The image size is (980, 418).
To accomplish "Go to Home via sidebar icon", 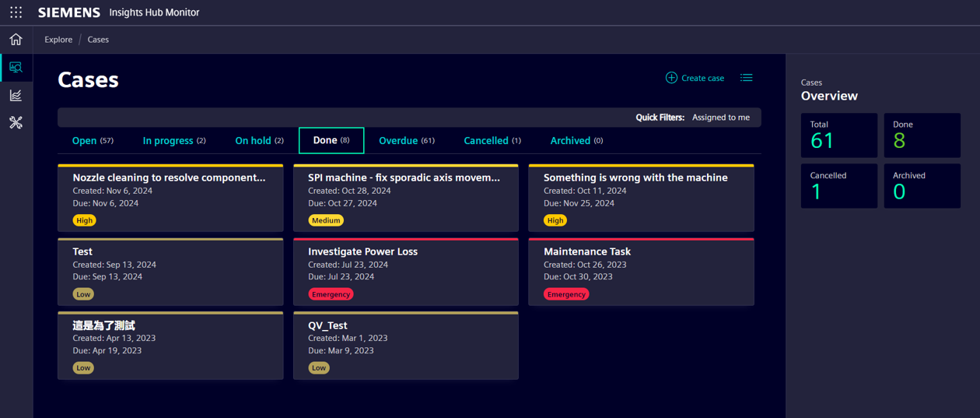I will tap(16, 40).
